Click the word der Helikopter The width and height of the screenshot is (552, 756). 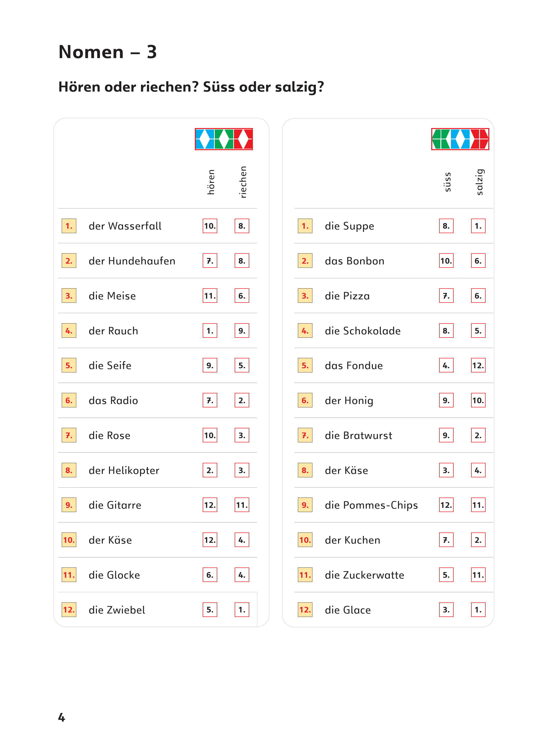coord(124,470)
